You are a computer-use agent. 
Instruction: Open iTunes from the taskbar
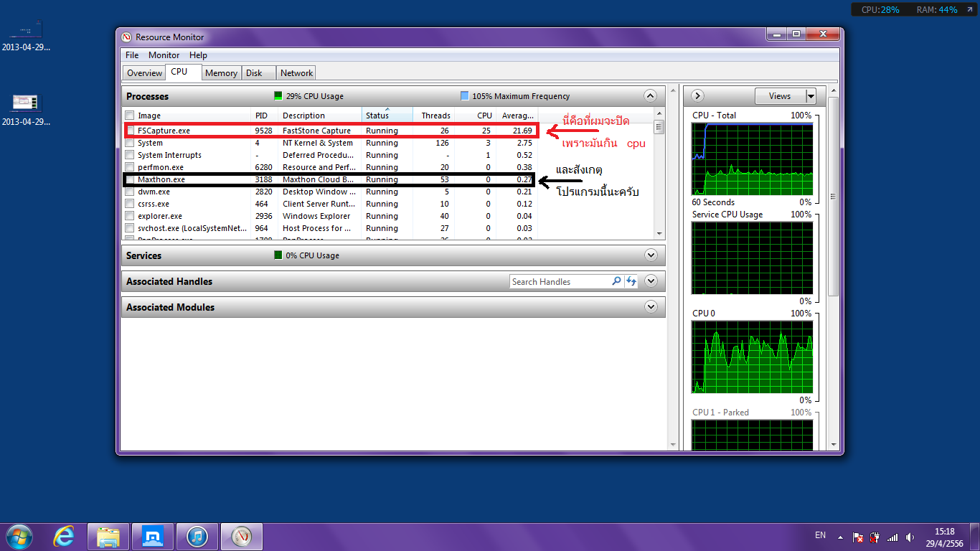click(197, 536)
